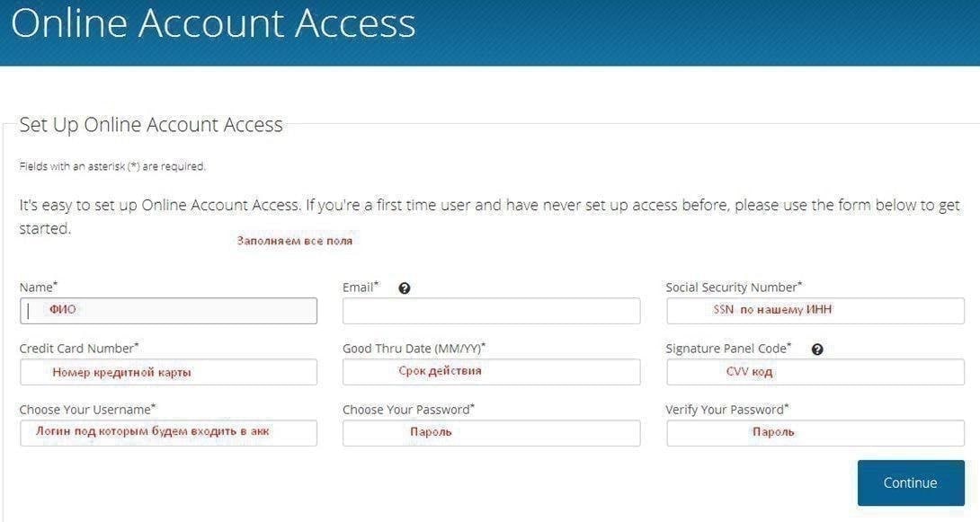The height and width of the screenshot is (522, 980).
Task: Click the "Set Up Online Account Access" heading
Action: (151, 125)
